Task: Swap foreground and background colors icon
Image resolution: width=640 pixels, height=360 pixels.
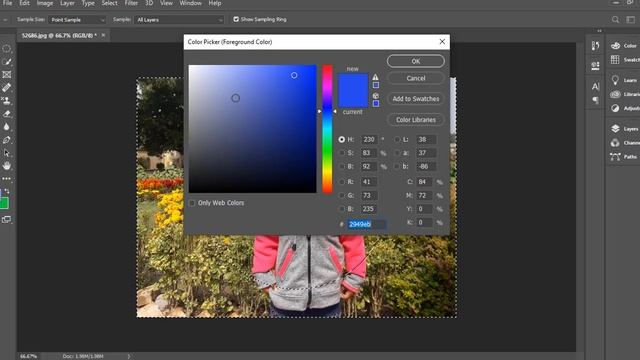Action: (7, 191)
